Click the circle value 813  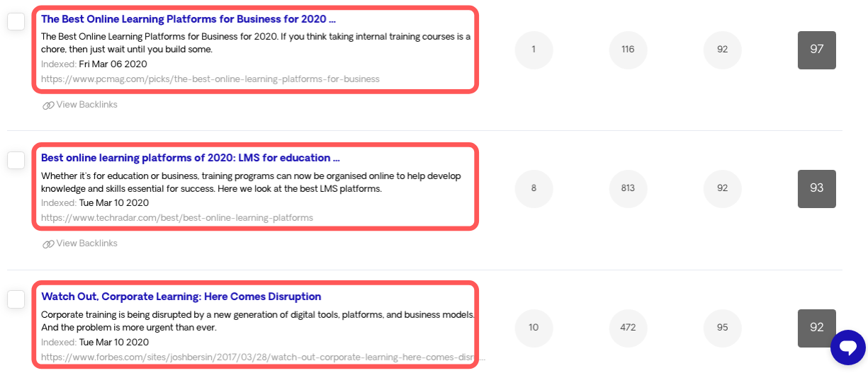[x=628, y=189]
